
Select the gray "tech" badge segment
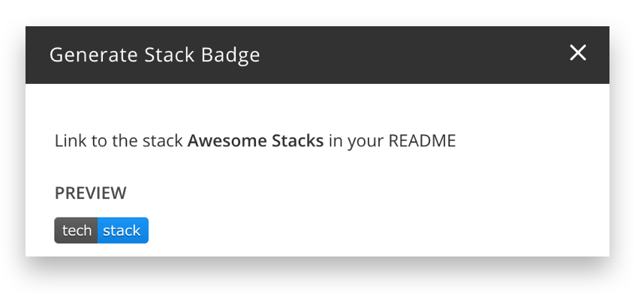tap(76, 230)
